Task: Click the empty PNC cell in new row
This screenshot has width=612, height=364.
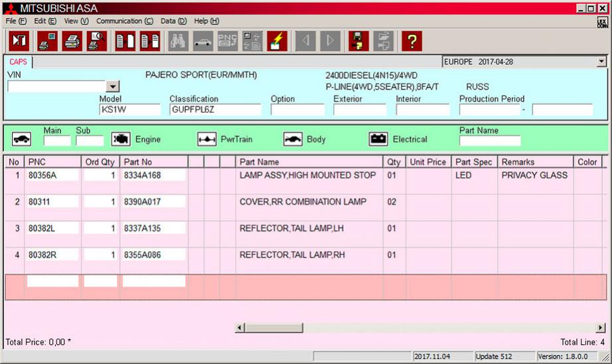Action: tap(52, 281)
